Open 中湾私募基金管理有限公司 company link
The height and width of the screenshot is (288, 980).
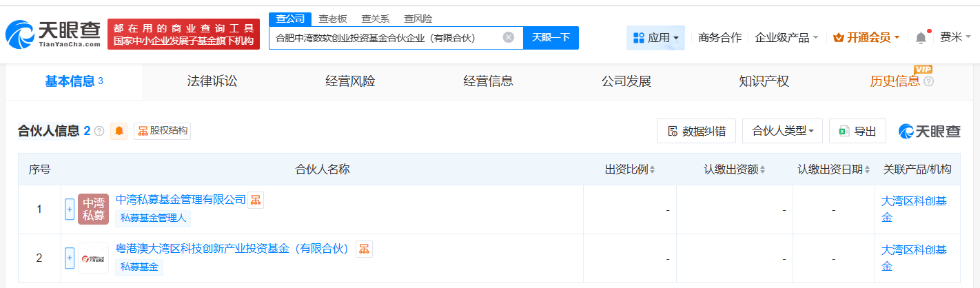click(x=181, y=200)
